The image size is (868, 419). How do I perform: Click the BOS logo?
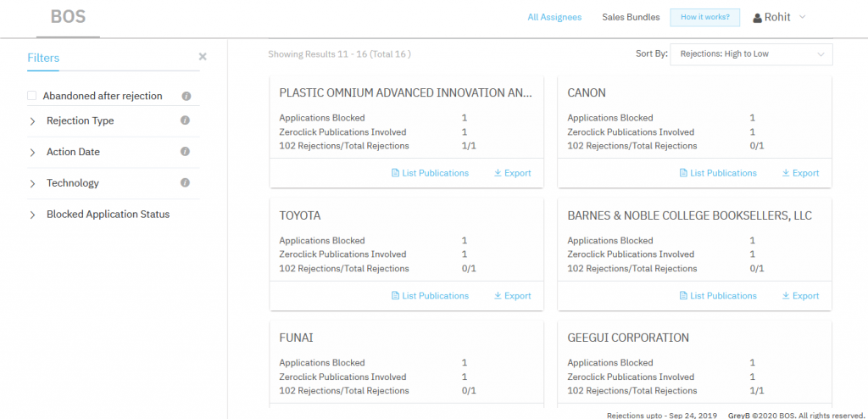(x=68, y=17)
